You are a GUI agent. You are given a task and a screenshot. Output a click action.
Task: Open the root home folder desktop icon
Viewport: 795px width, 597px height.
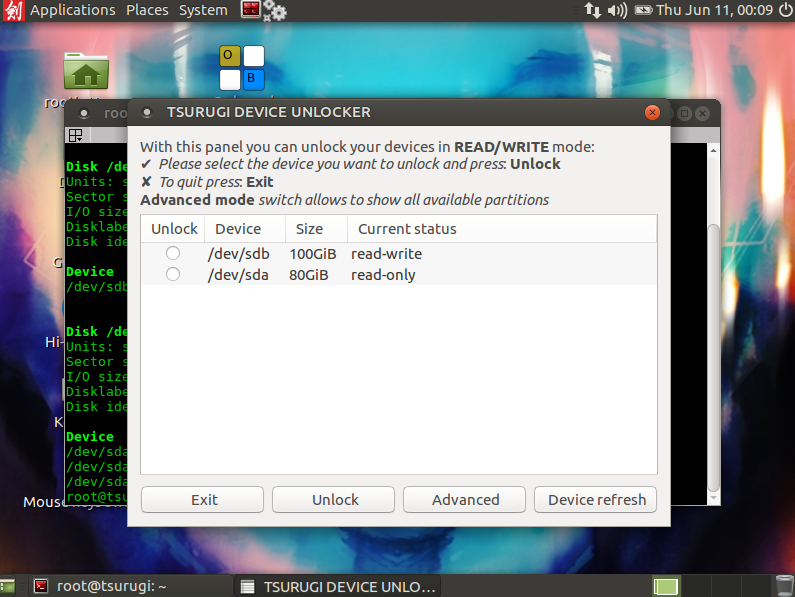click(x=86, y=71)
